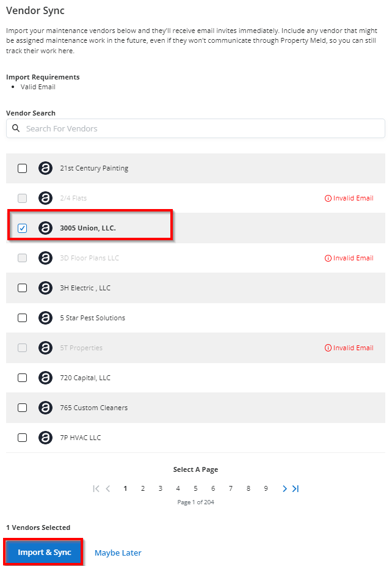Click the AppFolio icon beside 7P HVAC LLC
The image size is (392, 566).
click(45, 438)
